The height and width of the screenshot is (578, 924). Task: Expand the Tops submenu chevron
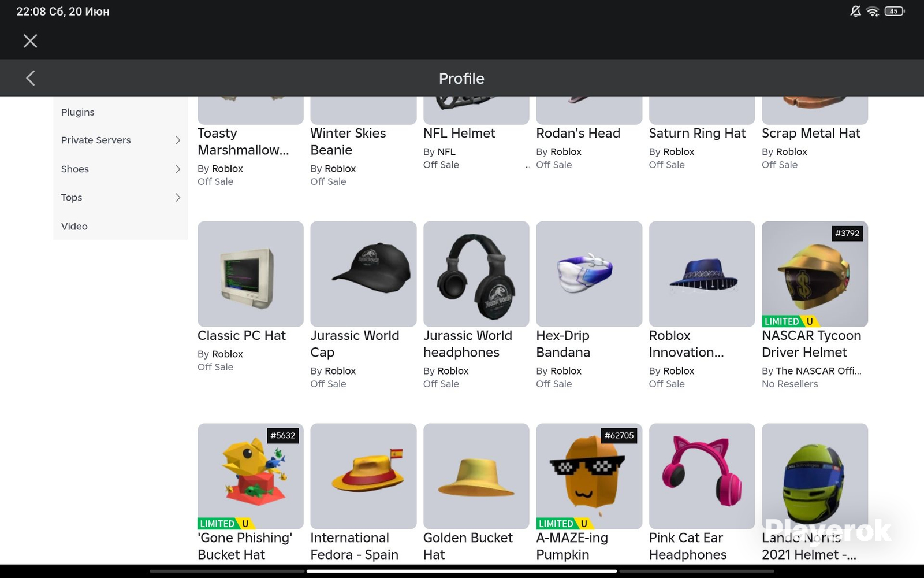(x=178, y=198)
